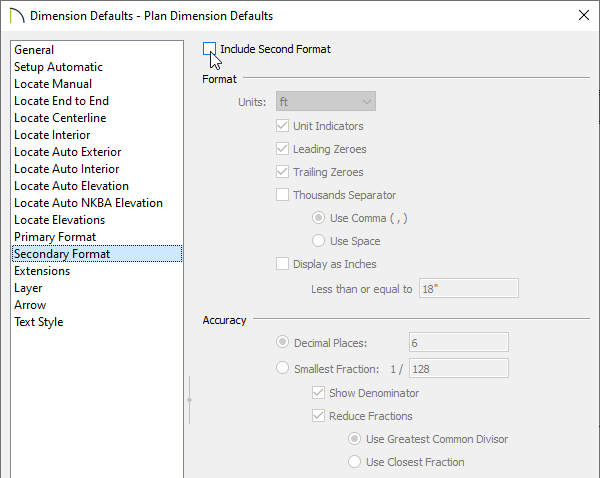Image resolution: width=600 pixels, height=478 pixels.
Task: Toggle the Trailing Zeroes checkbox
Action: [282, 172]
